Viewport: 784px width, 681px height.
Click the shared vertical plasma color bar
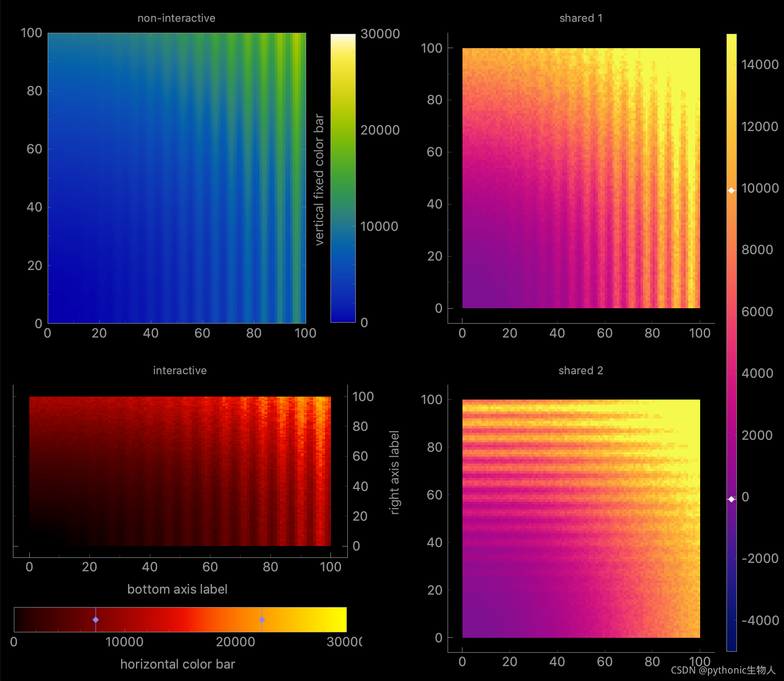pyautogui.click(x=731, y=342)
